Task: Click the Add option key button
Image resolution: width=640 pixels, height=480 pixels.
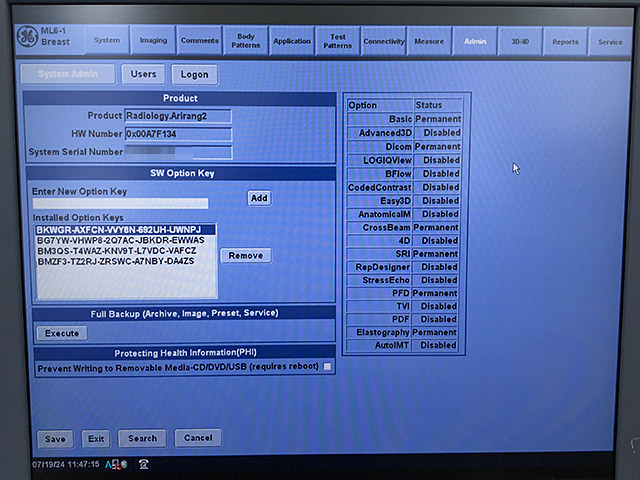Action: click(x=259, y=198)
